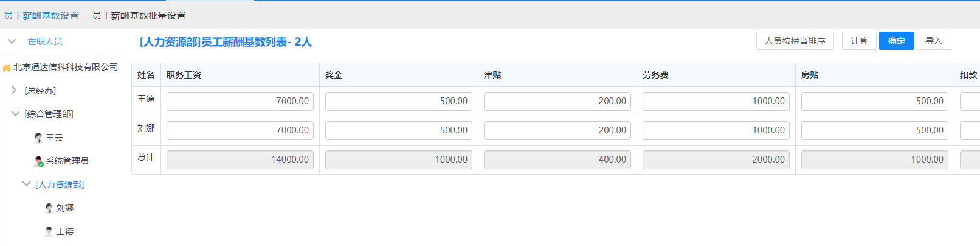Click the online avatar icon for 系统管理员
This screenshot has width=980, height=246.
38,161
